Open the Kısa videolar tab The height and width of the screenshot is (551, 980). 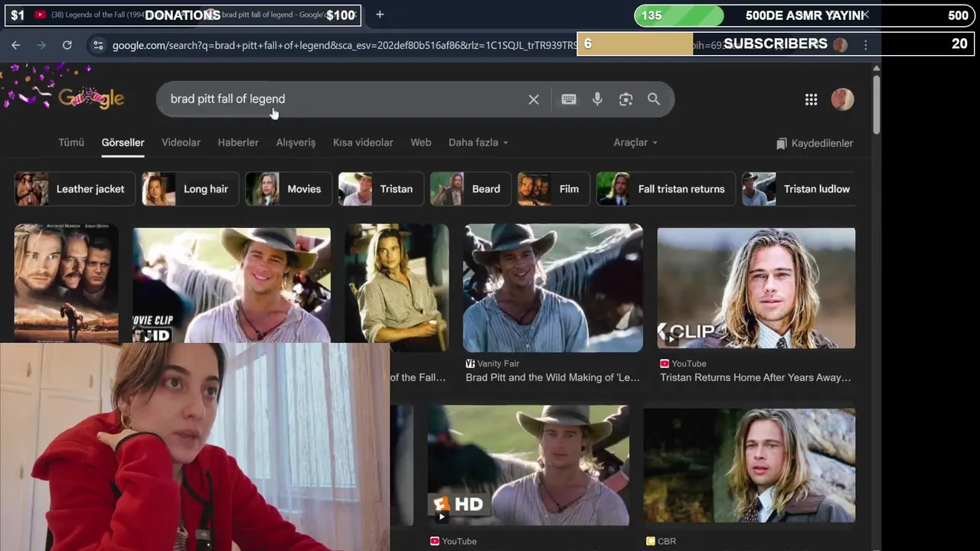[363, 142]
